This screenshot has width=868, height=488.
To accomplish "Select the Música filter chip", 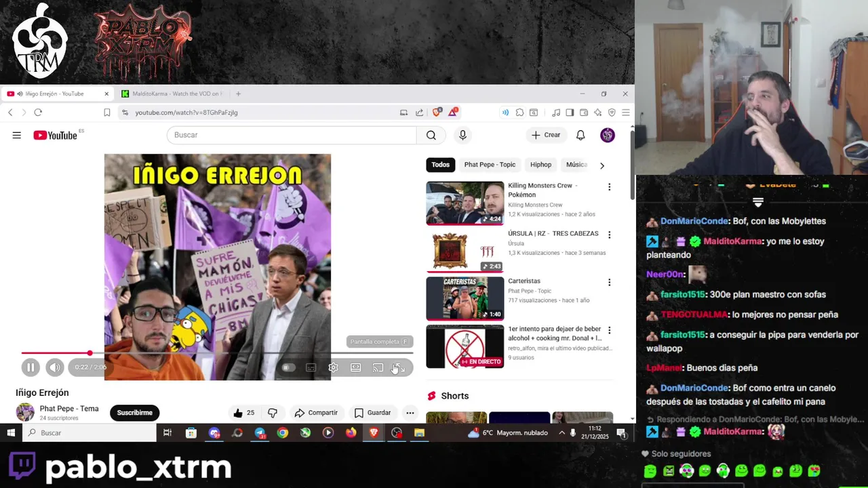I will point(576,165).
